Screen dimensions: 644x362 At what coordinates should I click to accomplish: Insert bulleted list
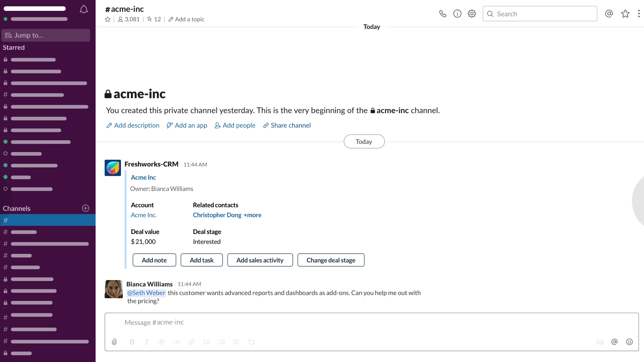[221, 342]
